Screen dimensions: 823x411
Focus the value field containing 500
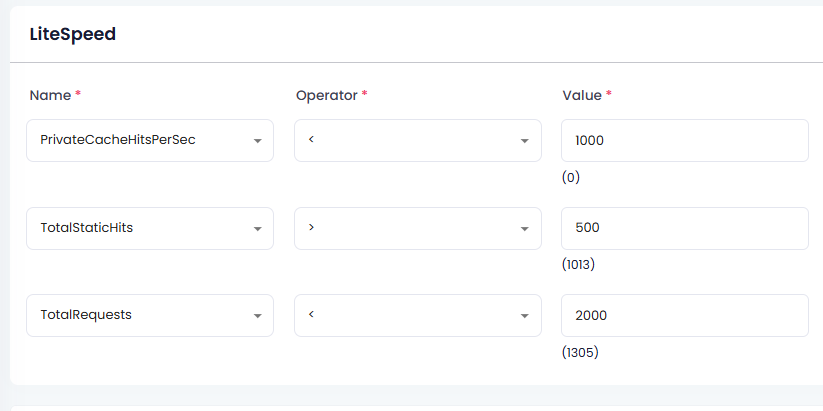tap(684, 228)
